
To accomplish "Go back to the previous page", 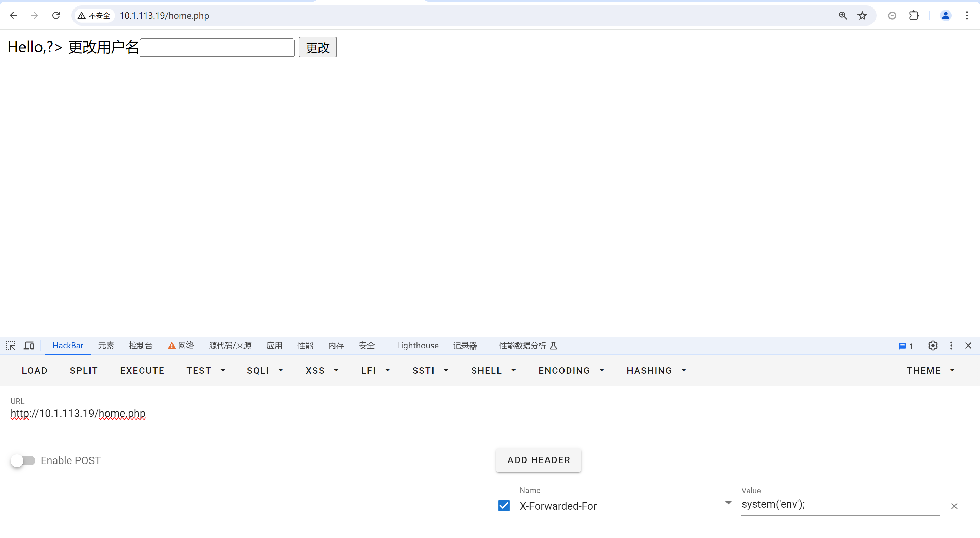I will [x=13, y=16].
